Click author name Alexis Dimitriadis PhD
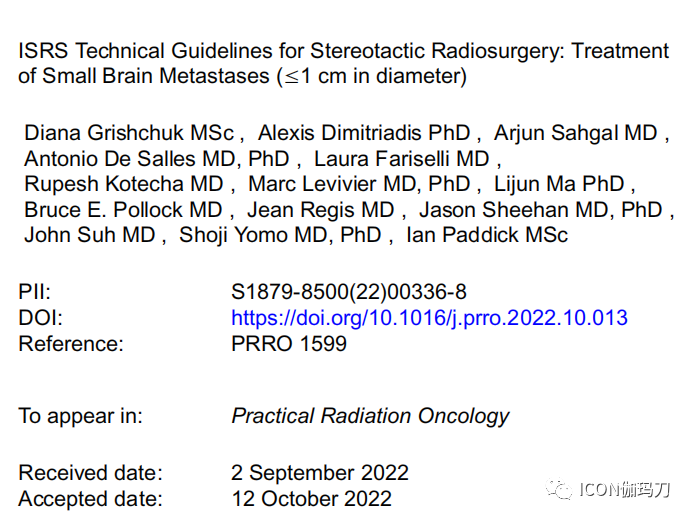 (x=364, y=133)
